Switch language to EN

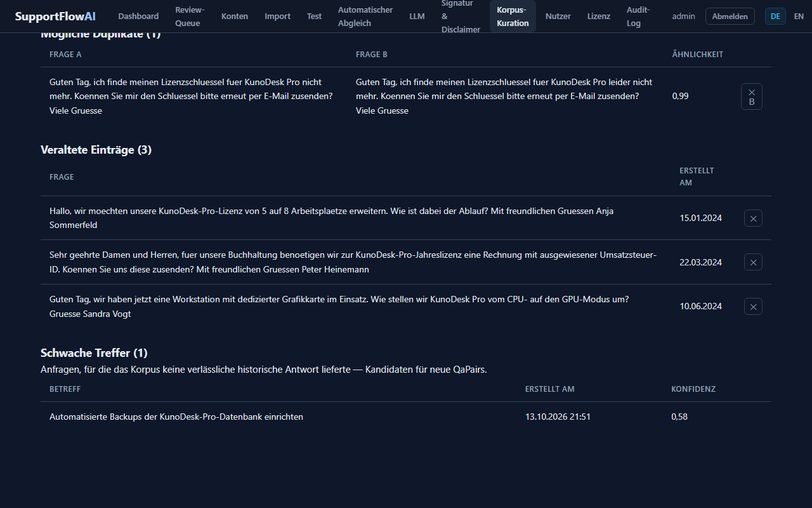point(799,17)
